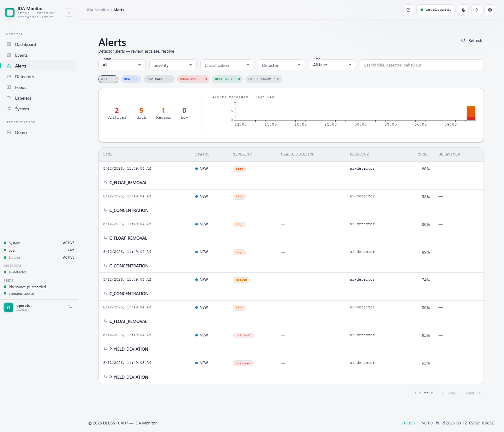This screenshot has height=432, width=504.
Task: Click the 89% confidence value
Action: 426,252
